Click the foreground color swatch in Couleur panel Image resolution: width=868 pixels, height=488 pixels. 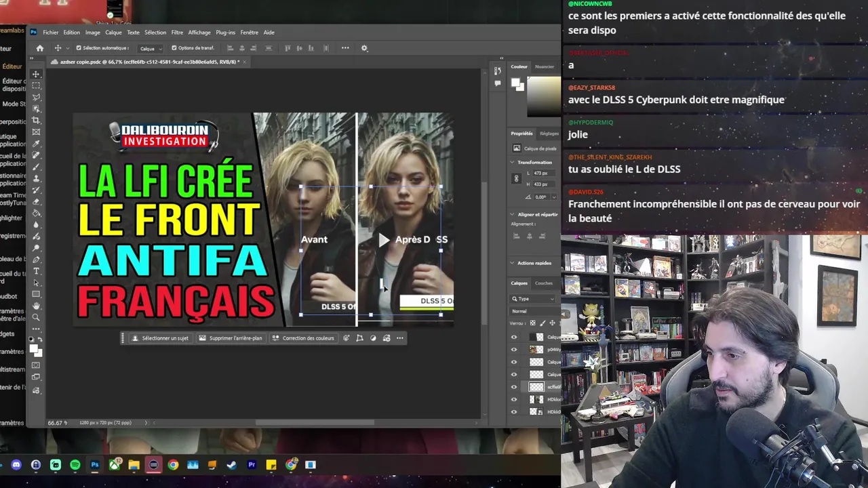pos(515,83)
